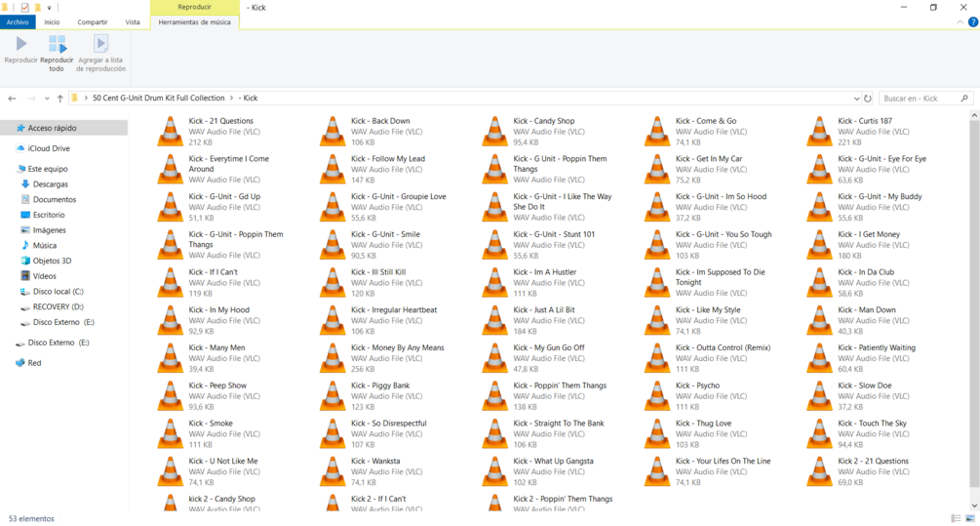980x526 pixels.
Task: Open quick access toolbar customize dropdown
Action: (x=49, y=8)
